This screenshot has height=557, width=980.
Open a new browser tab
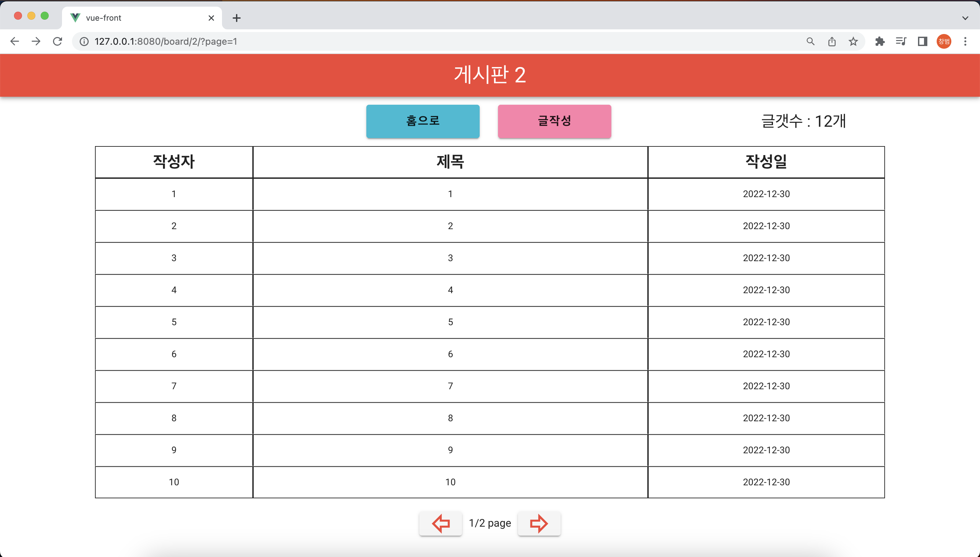point(237,18)
